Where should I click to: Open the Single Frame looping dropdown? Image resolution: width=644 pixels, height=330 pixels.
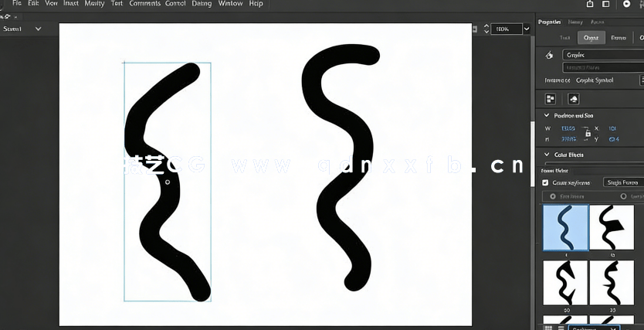coord(623,182)
